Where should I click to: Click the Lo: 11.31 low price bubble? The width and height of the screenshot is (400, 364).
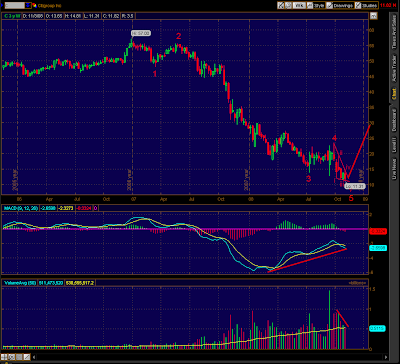click(355, 186)
